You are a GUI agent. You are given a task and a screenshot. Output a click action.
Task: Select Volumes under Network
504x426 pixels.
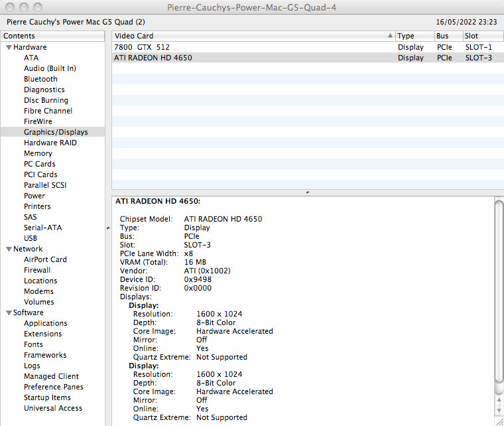(39, 302)
